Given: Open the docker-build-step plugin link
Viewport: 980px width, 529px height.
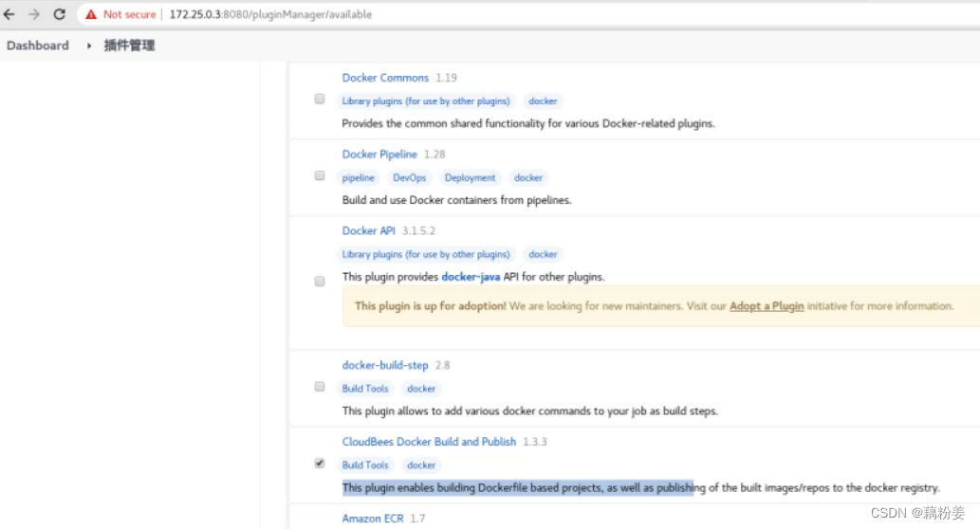Looking at the screenshot, I should coord(385,365).
